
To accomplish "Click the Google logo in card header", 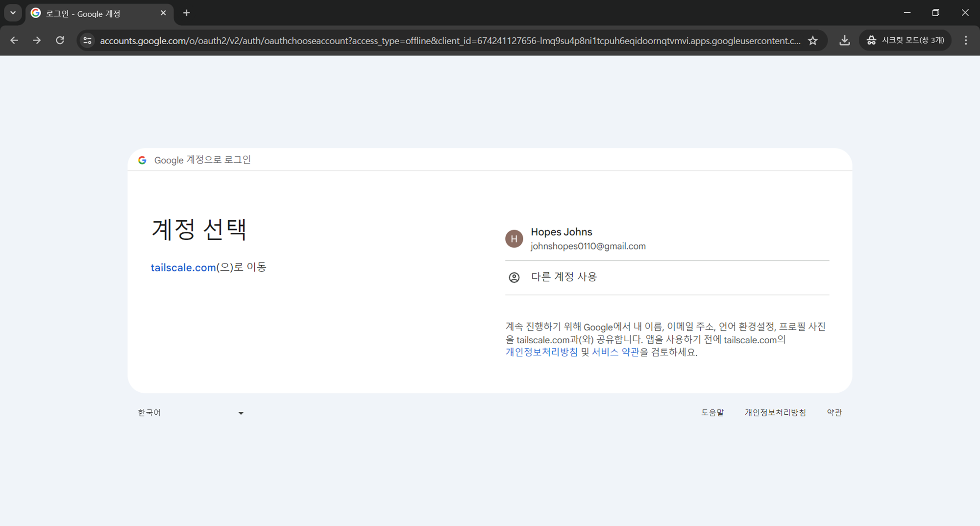I will tap(142, 160).
